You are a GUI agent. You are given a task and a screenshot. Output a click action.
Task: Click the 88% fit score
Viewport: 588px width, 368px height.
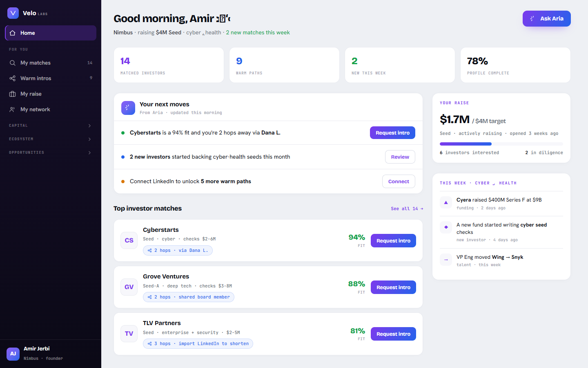coord(356,284)
